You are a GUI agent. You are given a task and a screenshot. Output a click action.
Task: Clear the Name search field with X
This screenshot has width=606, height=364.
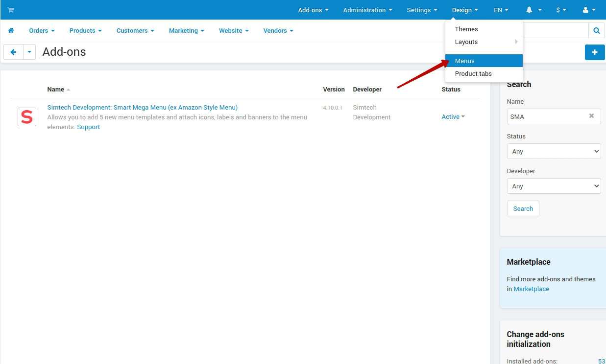coord(591,116)
